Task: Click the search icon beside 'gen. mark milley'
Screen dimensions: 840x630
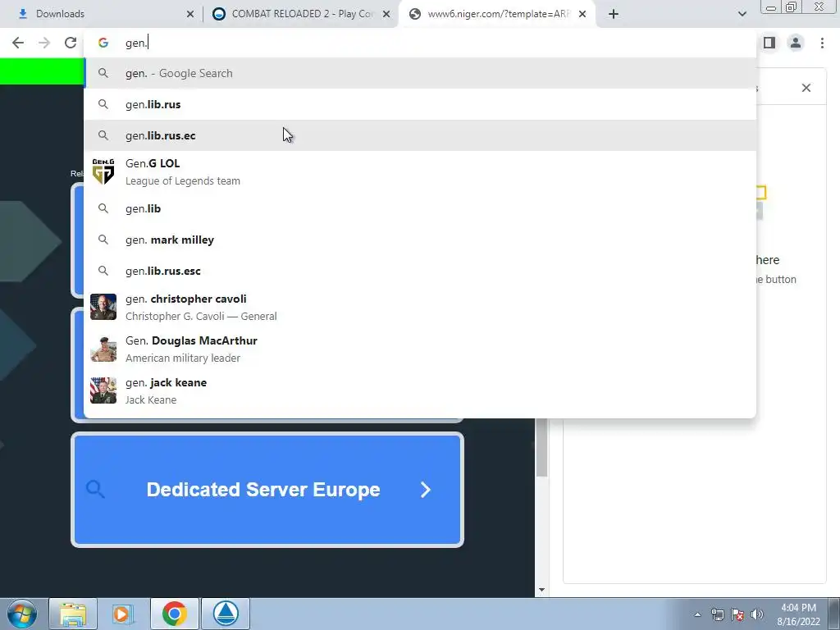Action: [103, 240]
